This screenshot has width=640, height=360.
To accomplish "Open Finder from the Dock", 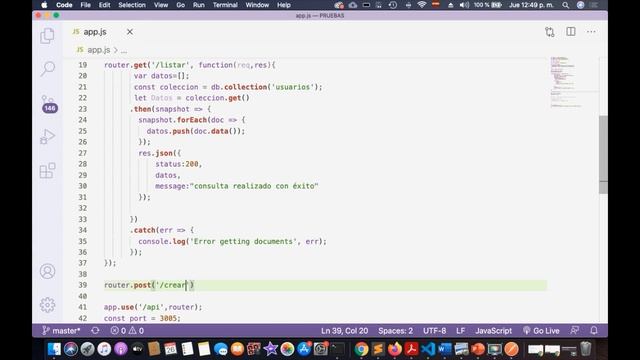I will pos(54,349).
